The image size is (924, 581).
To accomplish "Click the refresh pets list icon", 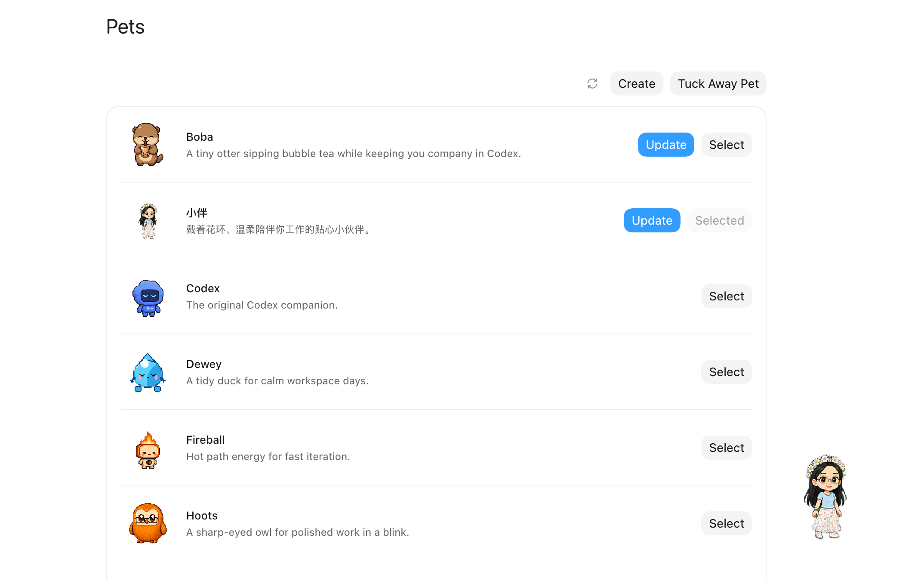I will pyautogui.click(x=592, y=83).
